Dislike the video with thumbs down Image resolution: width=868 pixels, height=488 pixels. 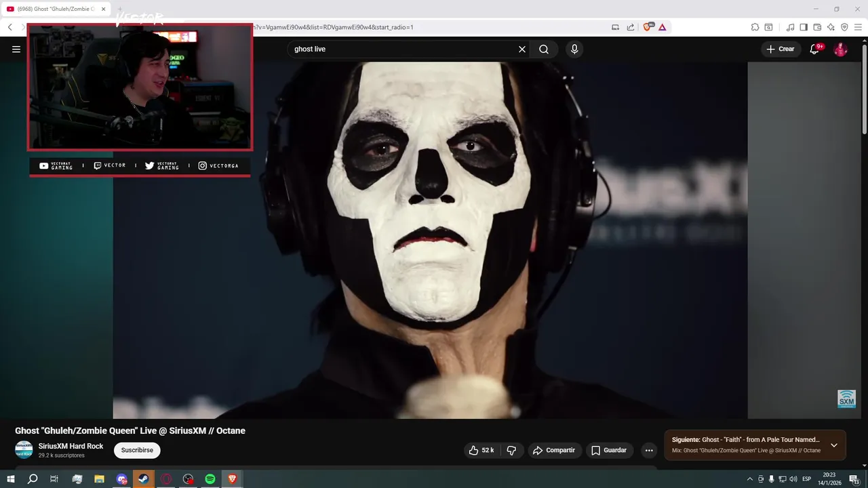(511, 450)
